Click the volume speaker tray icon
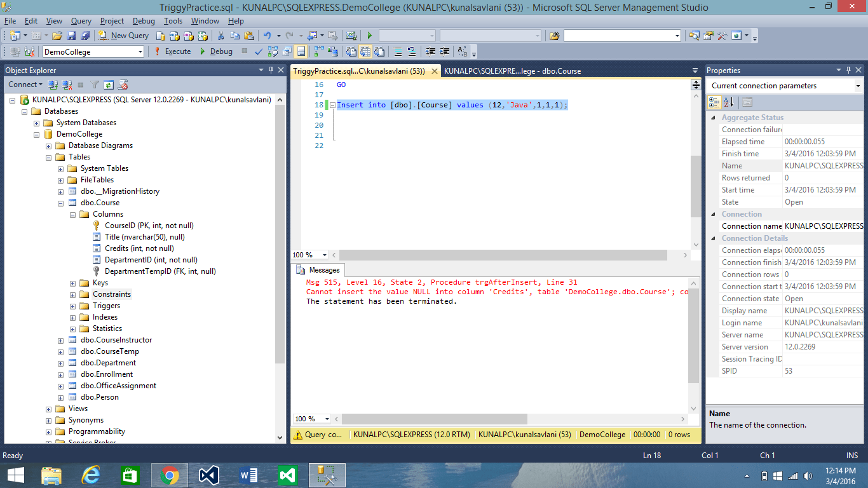Screen dimensions: 868x488 coord(808,475)
